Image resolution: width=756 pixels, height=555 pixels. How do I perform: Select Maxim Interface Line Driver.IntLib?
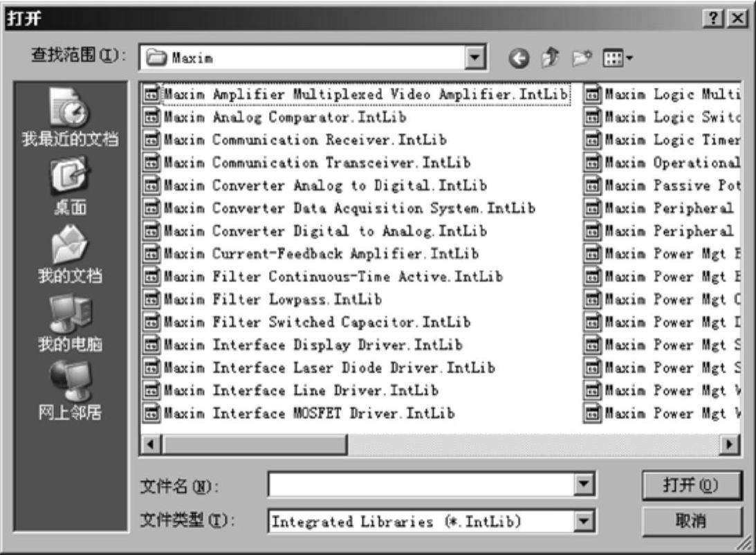coord(291,390)
